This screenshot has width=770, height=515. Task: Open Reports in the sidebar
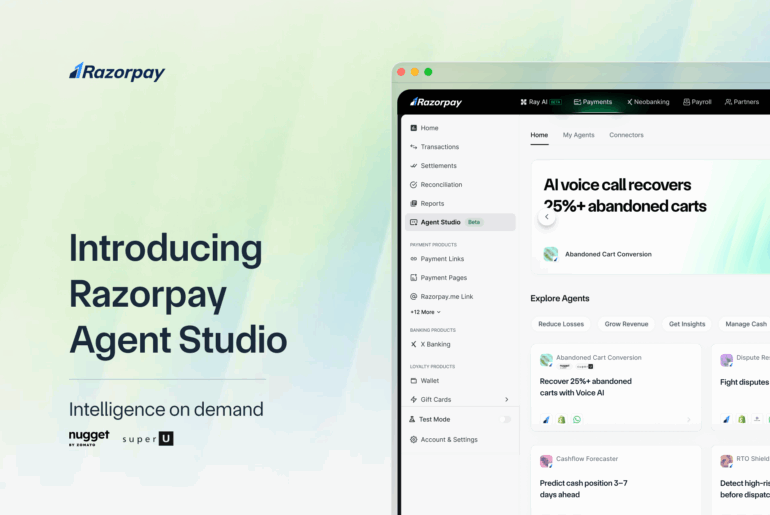[427, 204]
